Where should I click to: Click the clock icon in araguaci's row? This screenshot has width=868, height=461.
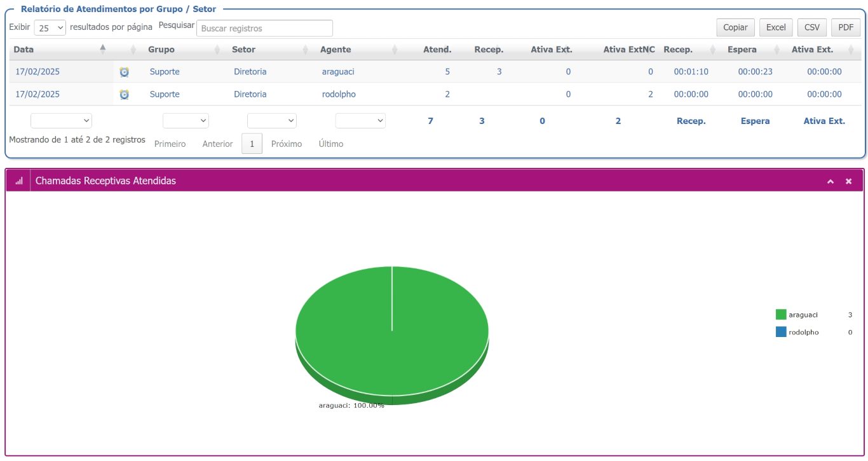pos(124,72)
